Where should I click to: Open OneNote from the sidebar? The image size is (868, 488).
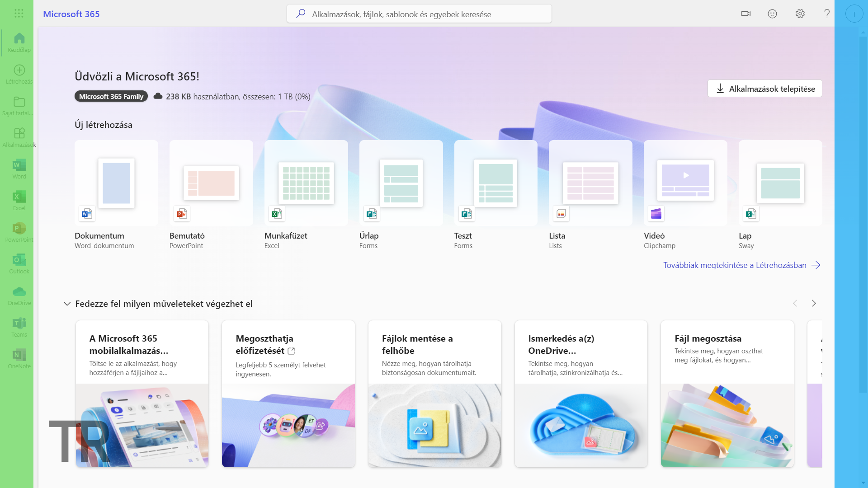tap(19, 359)
